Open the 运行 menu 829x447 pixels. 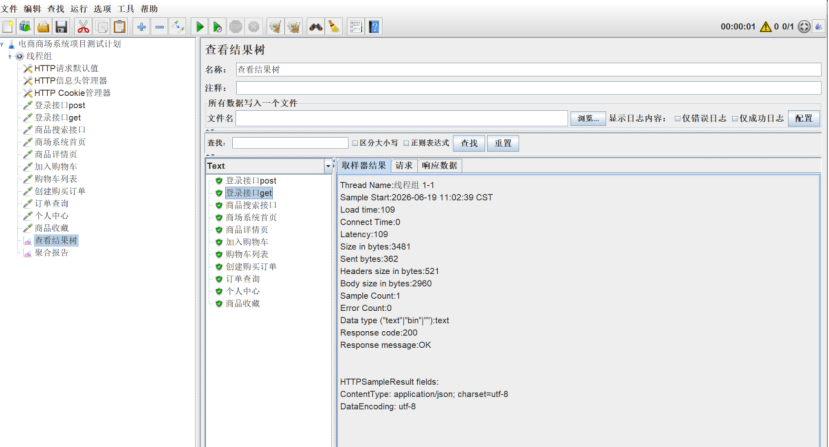(x=79, y=9)
